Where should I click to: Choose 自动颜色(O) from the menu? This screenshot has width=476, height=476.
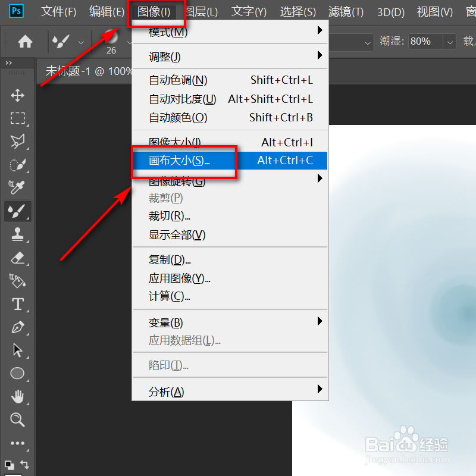pos(231,117)
